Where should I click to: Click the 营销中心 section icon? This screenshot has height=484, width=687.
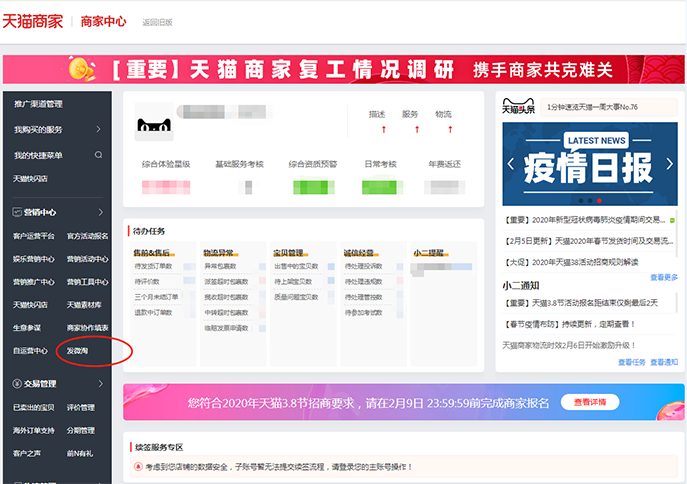pos(16,213)
